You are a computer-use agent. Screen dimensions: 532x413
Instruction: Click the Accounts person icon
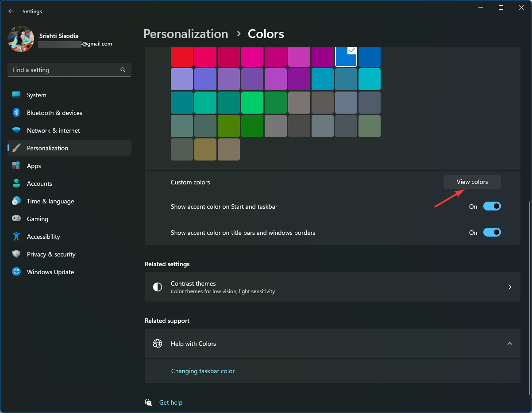(x=16, y=184)
